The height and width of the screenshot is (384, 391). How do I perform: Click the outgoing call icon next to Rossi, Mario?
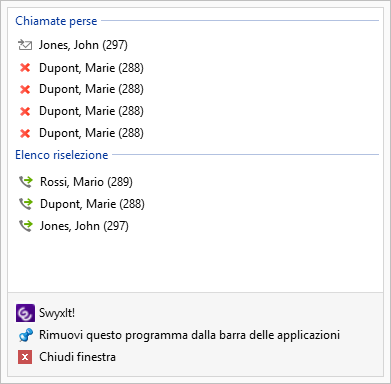point(26,182)
